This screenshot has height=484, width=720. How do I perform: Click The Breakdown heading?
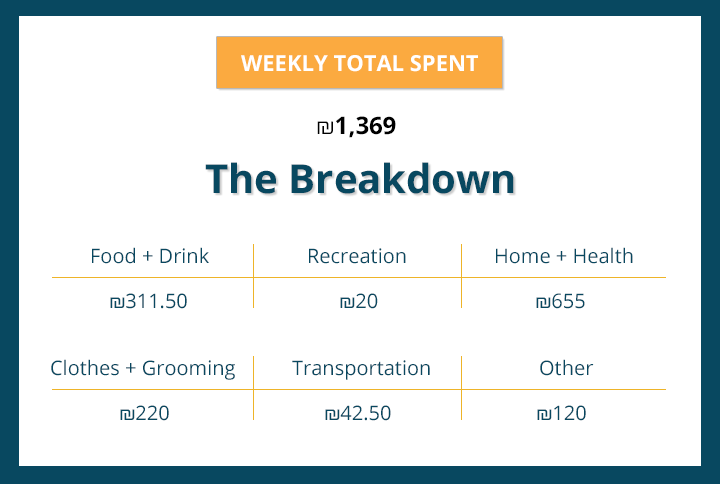click(x=360, y=180)
